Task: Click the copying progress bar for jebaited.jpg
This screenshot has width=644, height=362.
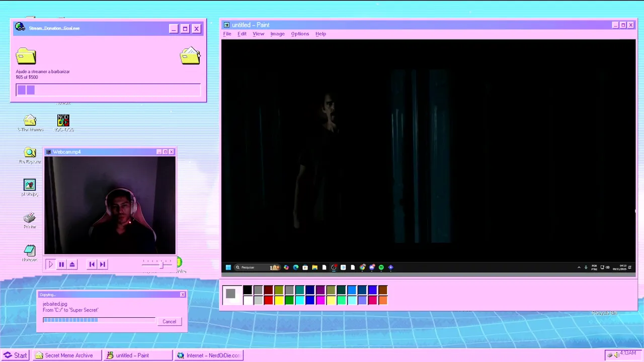Action: point(99,320)
